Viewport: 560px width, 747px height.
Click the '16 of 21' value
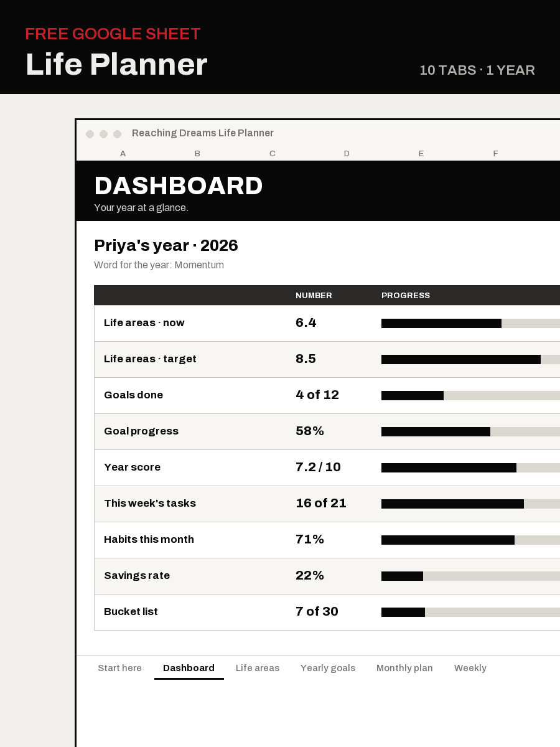coord(321,504)
